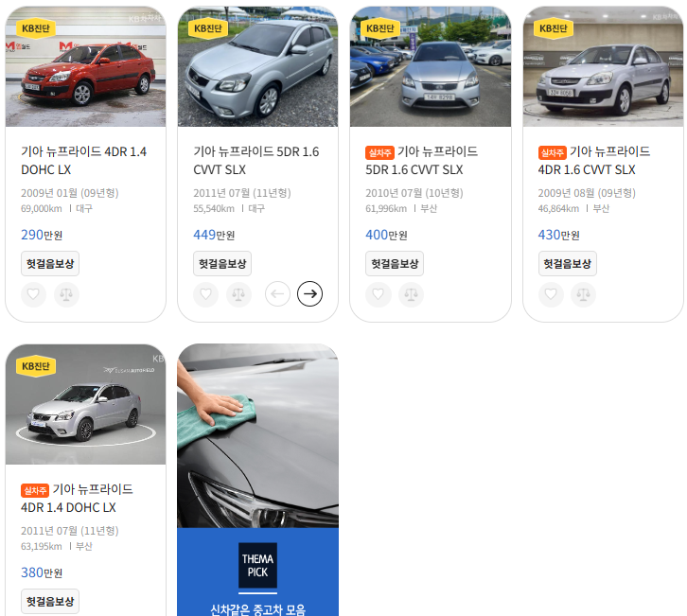
Task: Click 63,195km mileage text
Action: pyautogui.click(x=42, y=546)
